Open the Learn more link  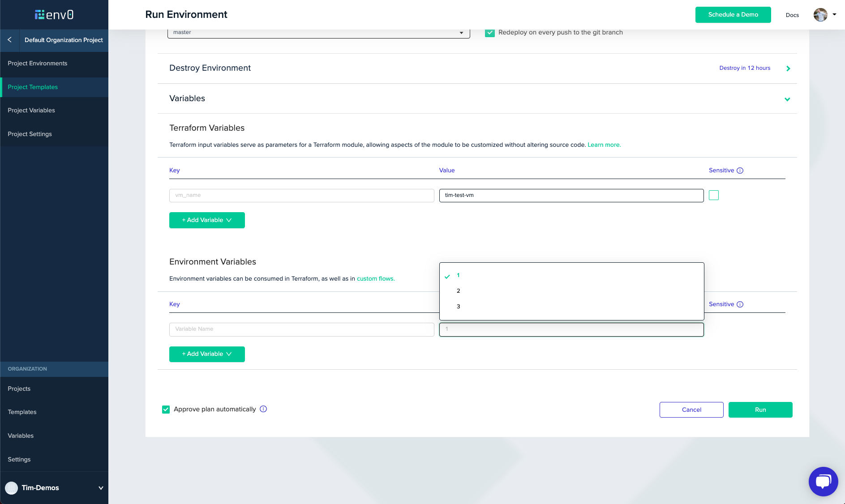click(x=604, y=145)
